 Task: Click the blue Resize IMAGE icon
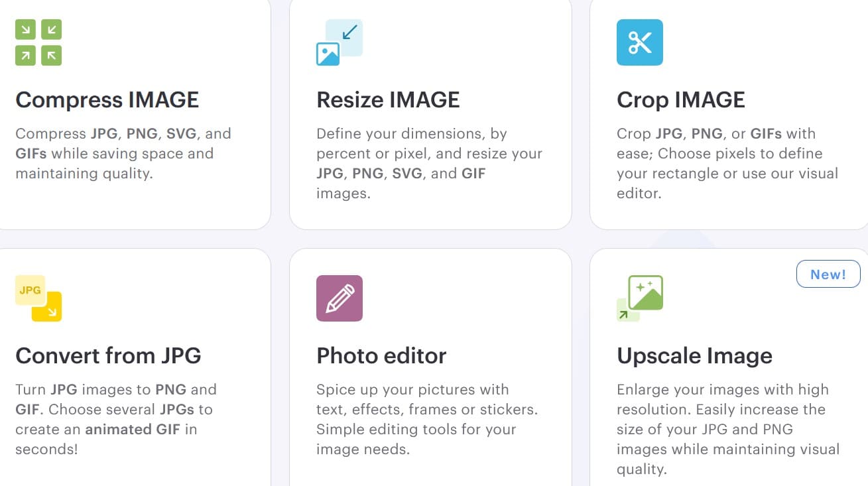[340, 42]
